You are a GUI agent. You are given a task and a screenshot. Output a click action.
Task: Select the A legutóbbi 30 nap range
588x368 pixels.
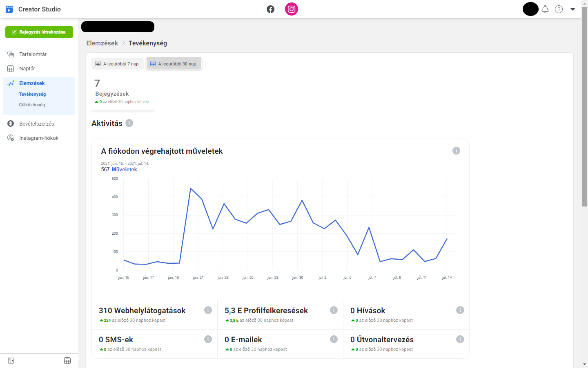pos(174,64)
